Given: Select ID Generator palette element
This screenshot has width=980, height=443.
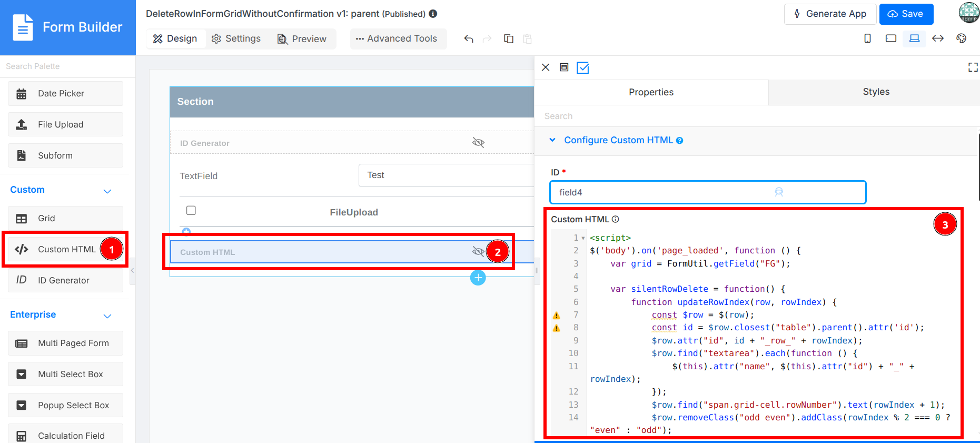Looking at the screenshot, I should click(65, 280).
